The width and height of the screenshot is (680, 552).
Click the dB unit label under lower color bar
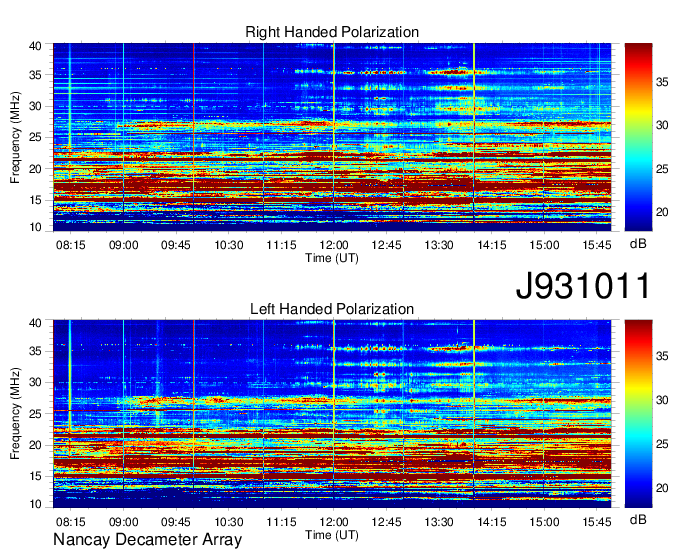pos(638,520)
